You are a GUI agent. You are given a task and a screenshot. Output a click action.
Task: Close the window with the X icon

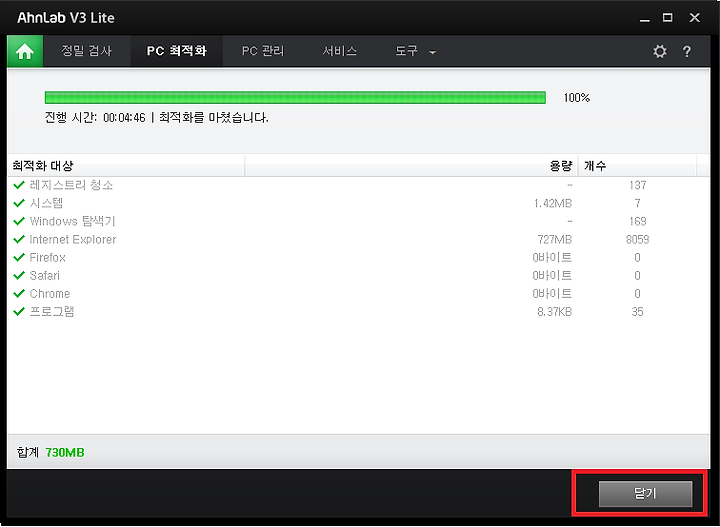pyautogui.click(x=694, y=18)
